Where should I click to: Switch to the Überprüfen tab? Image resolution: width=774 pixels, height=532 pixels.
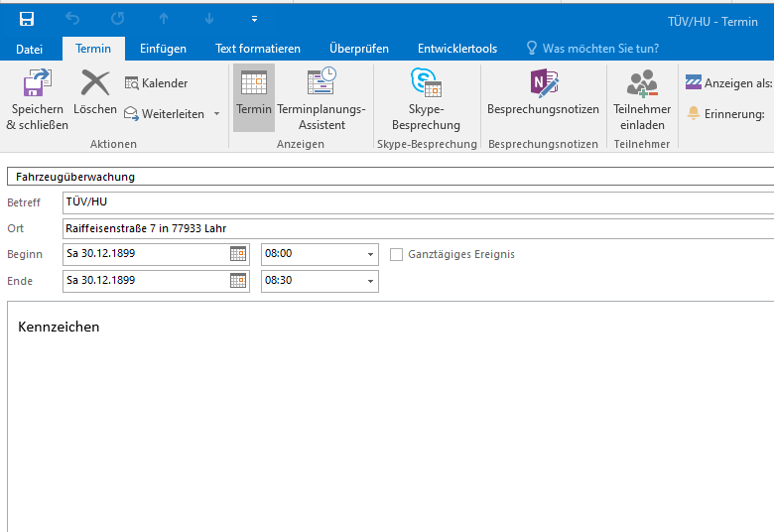pos(359,49)
